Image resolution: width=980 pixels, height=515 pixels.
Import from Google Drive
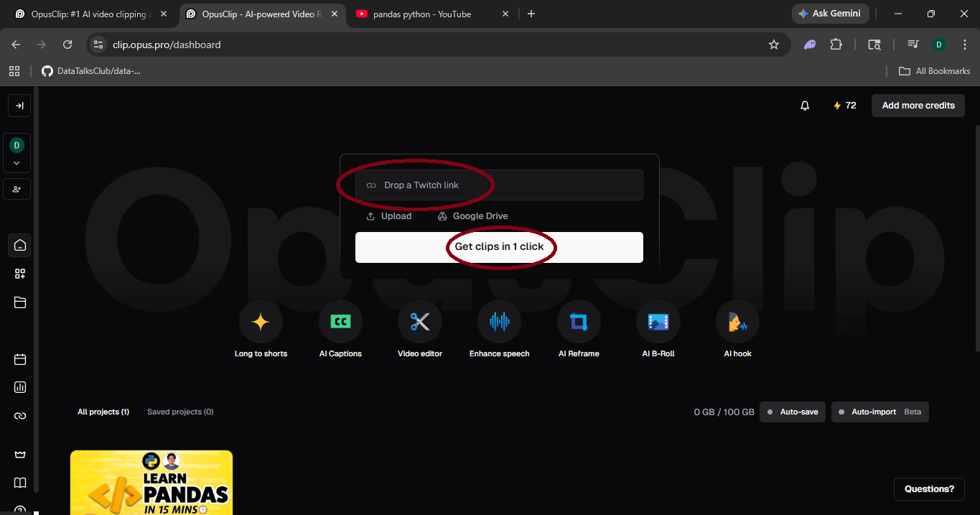[472, 216]
